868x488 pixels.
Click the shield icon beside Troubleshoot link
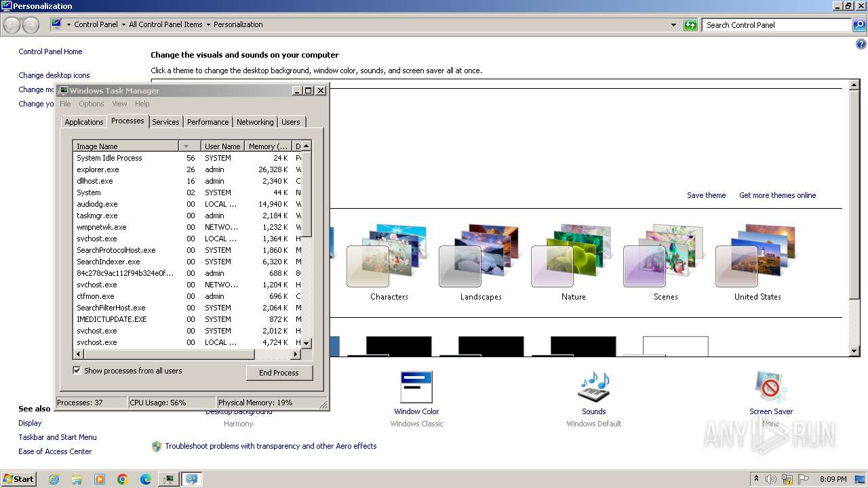tap(157, 447)
